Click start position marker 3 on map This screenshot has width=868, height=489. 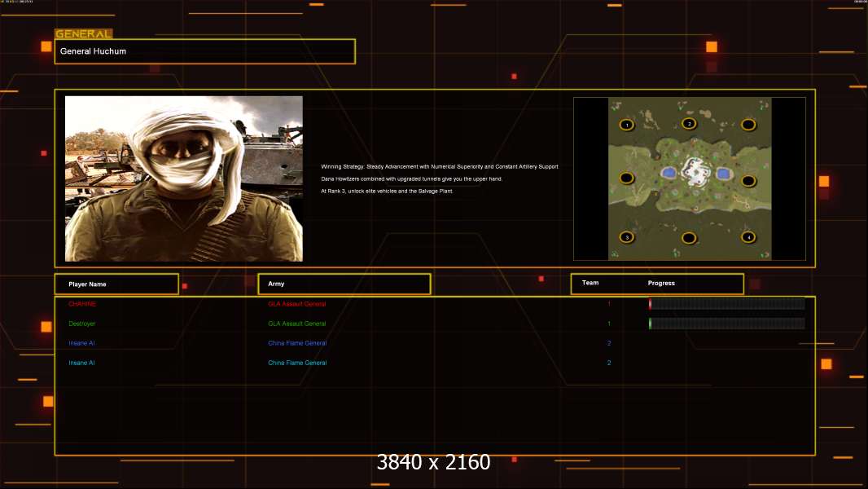pos(626,237)
